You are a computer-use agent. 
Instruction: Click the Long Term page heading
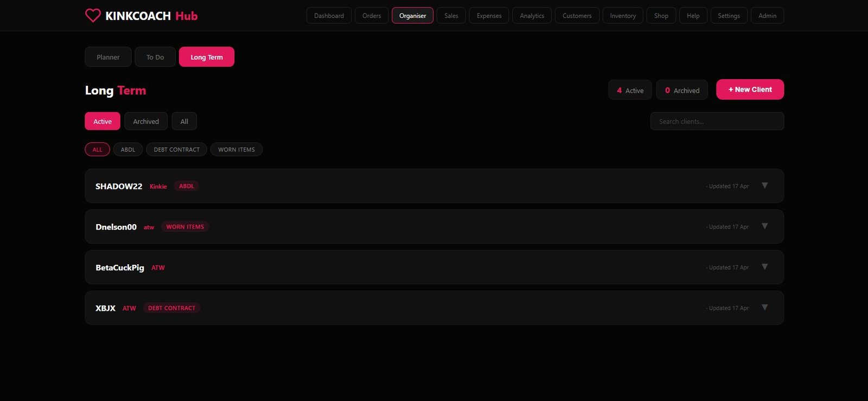[x=116, y=91]
